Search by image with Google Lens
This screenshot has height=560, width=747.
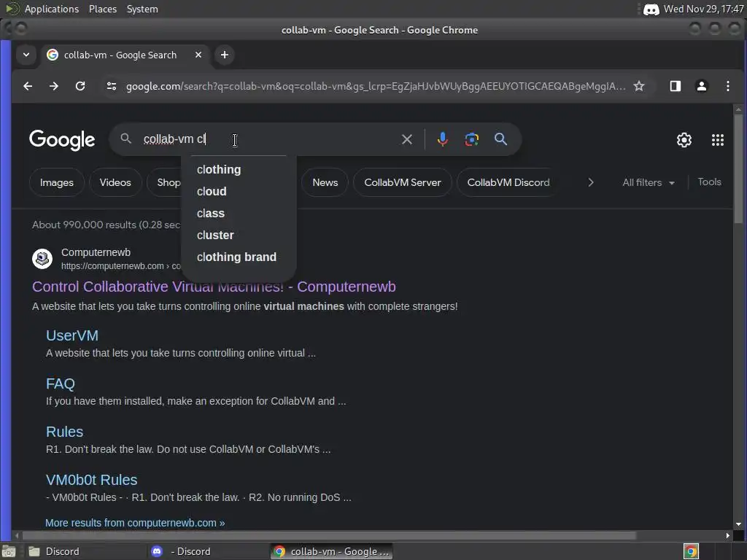(472, 139)
